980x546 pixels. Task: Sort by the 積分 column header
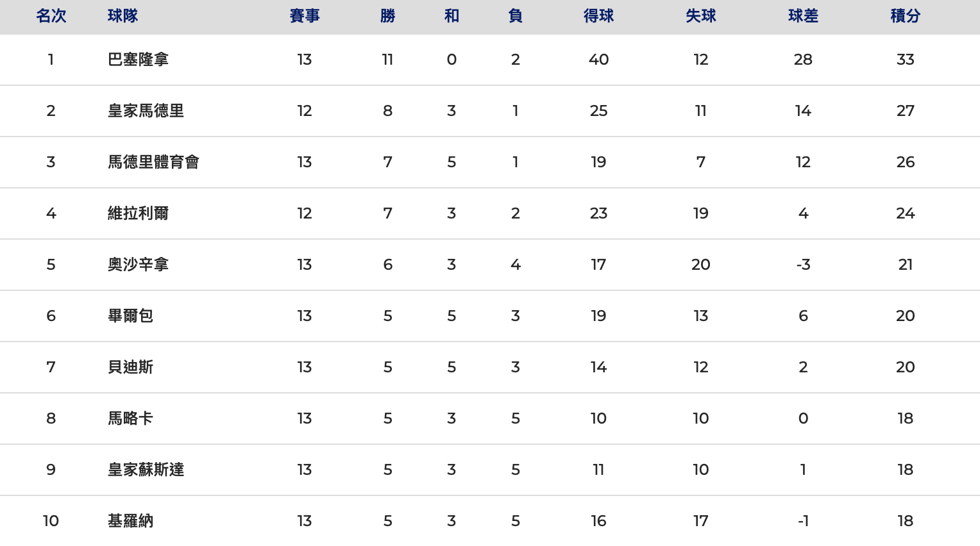905,16
